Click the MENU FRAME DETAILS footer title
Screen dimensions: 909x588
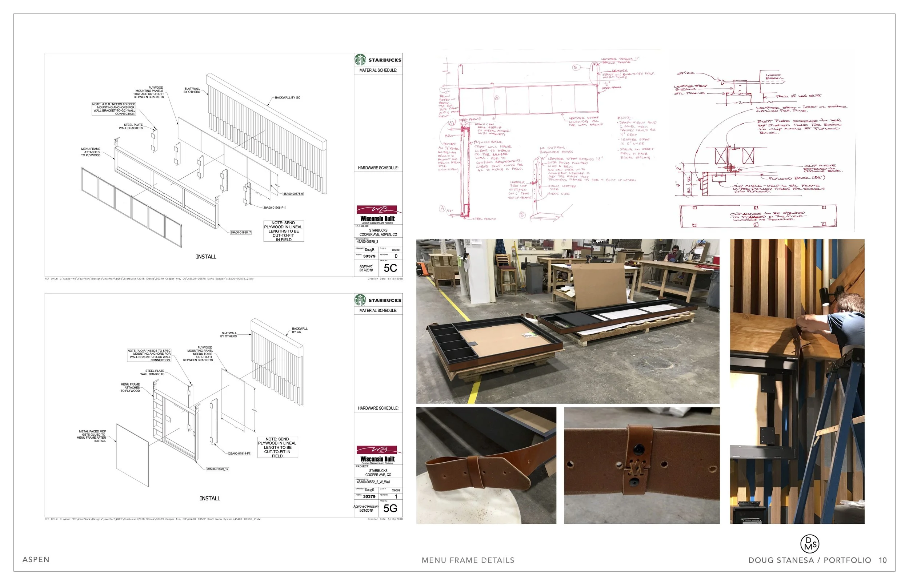coord(468,560)
